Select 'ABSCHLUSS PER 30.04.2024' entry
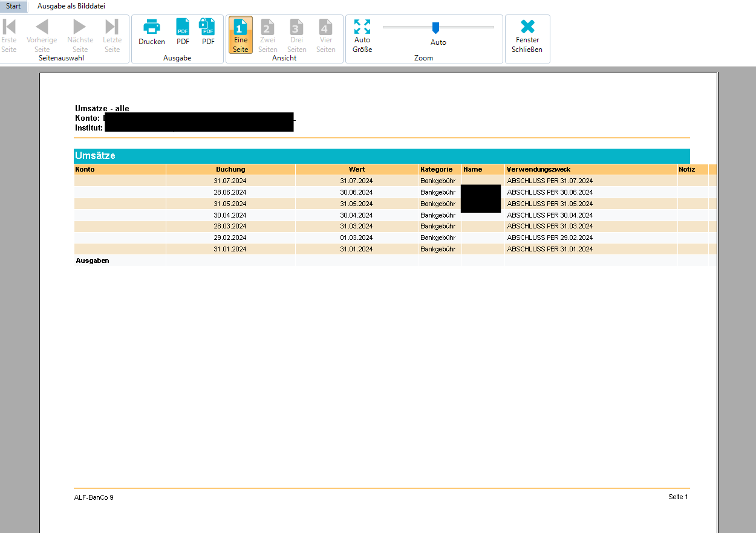 coord(550,215)
